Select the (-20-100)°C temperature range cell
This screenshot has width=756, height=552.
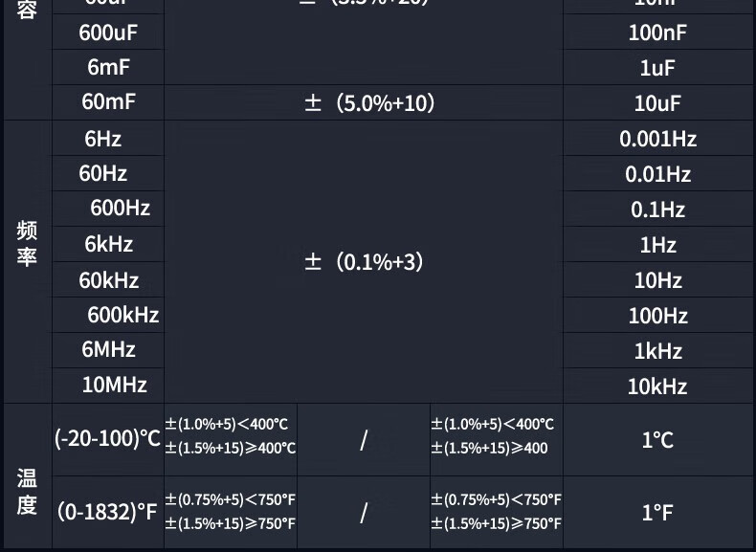click(x=107, y=439)
